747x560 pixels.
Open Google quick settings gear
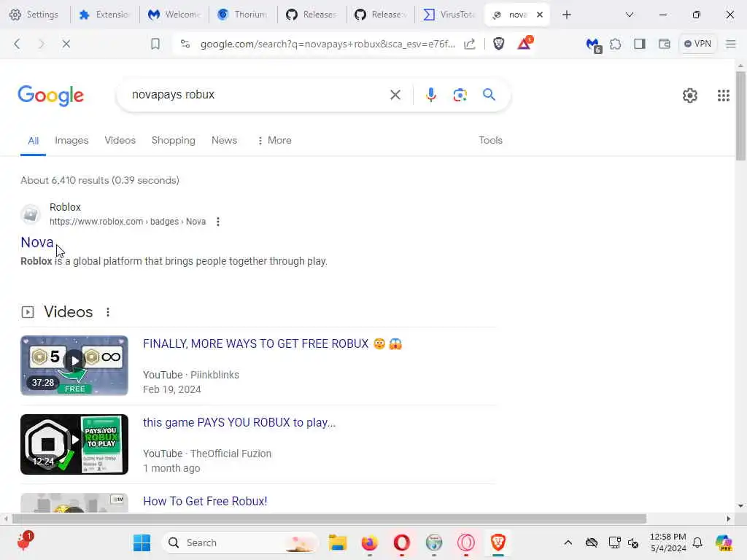pyautogui.click(x=689, y=96)
